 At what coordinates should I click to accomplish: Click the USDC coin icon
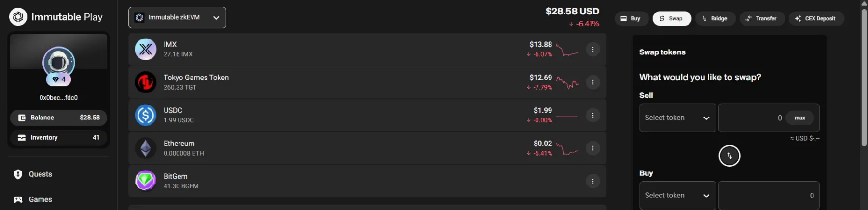(x=145, y=115)
